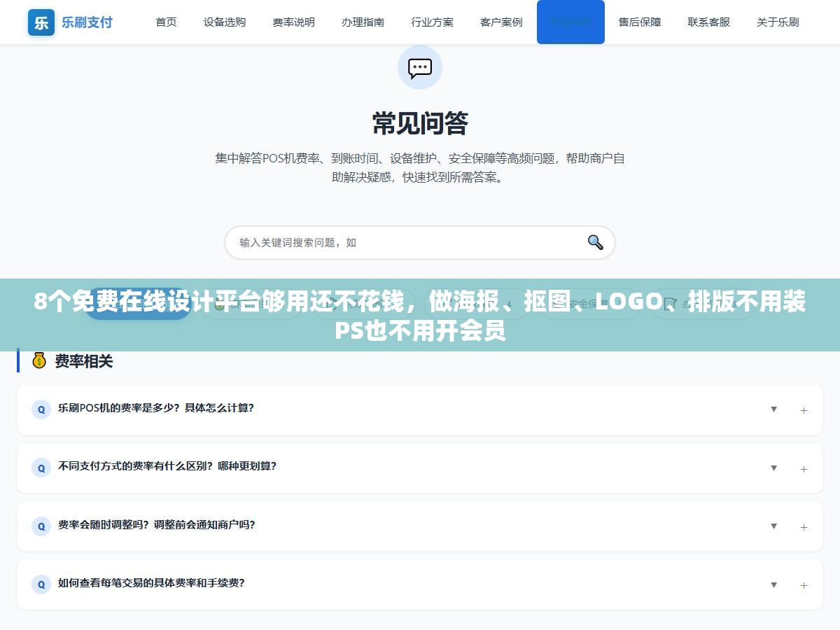Go to 联系客服 page
The height and width of the screenshot is (630, 840).
pyautogui.click(x=708, y=22)
